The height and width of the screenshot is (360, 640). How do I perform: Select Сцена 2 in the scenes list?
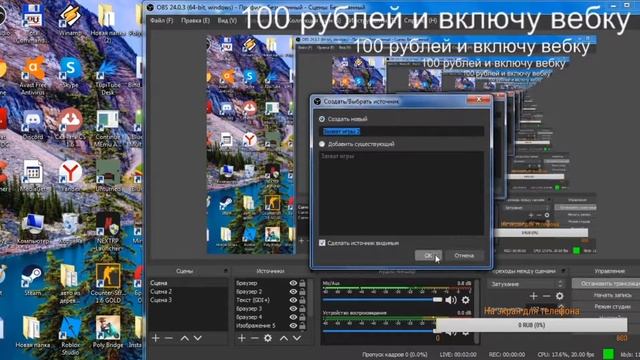tap(188, 291)
